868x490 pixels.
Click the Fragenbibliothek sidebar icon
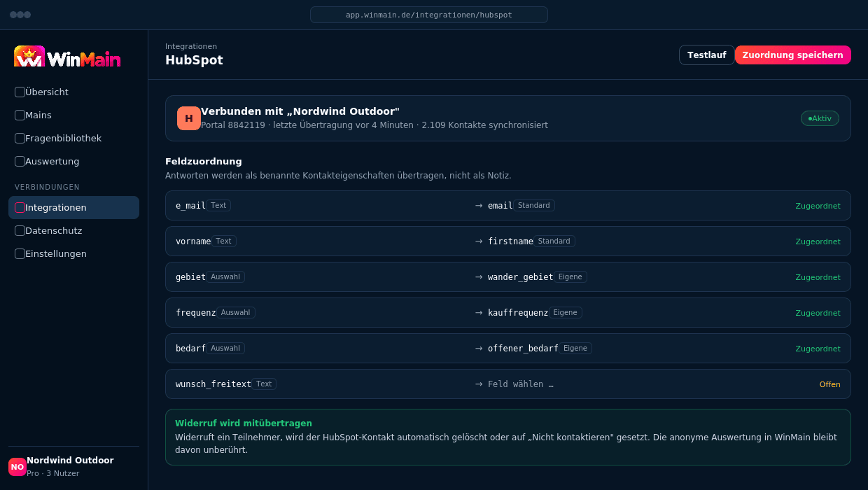[x=20, y=138]
